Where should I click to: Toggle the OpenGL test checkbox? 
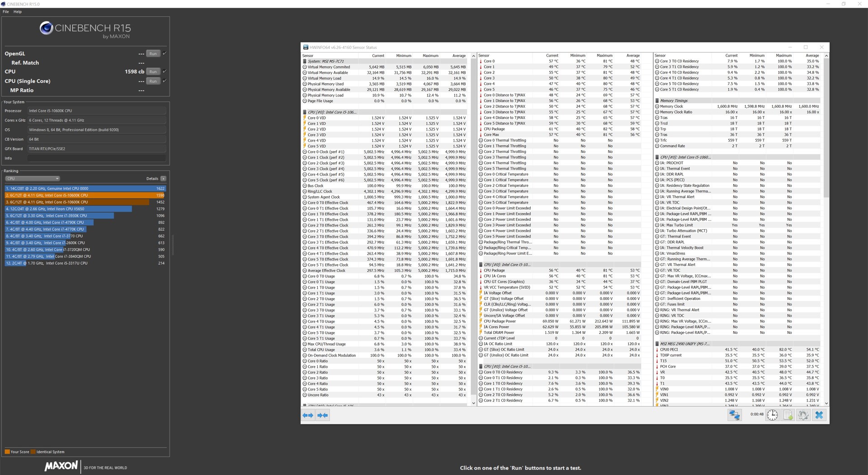[165, 53]
